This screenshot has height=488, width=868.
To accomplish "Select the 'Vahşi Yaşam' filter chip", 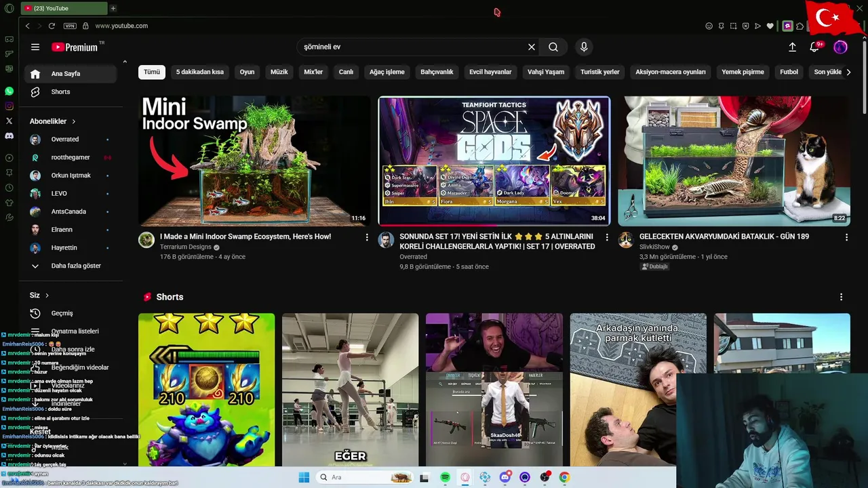I will [x=546, y=72].
